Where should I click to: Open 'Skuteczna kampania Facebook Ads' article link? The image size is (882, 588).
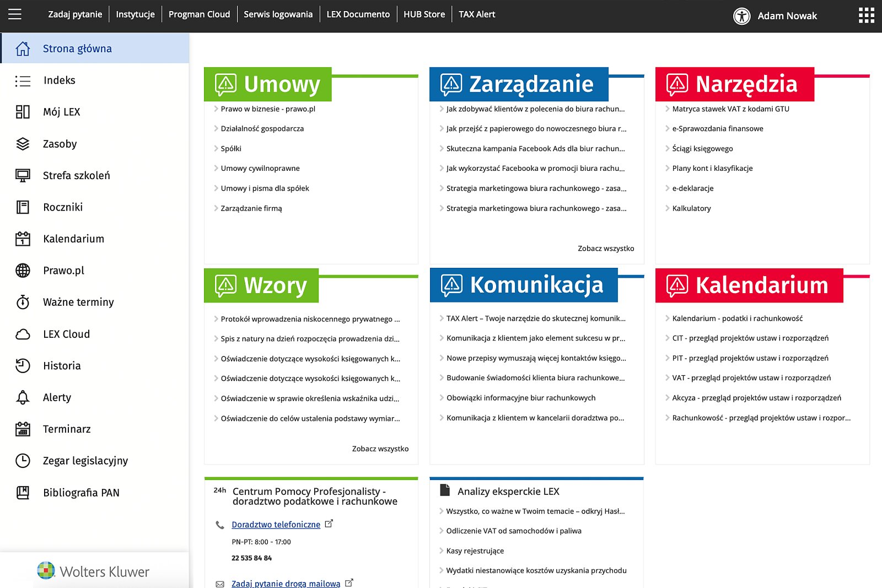tap(535, 149)
